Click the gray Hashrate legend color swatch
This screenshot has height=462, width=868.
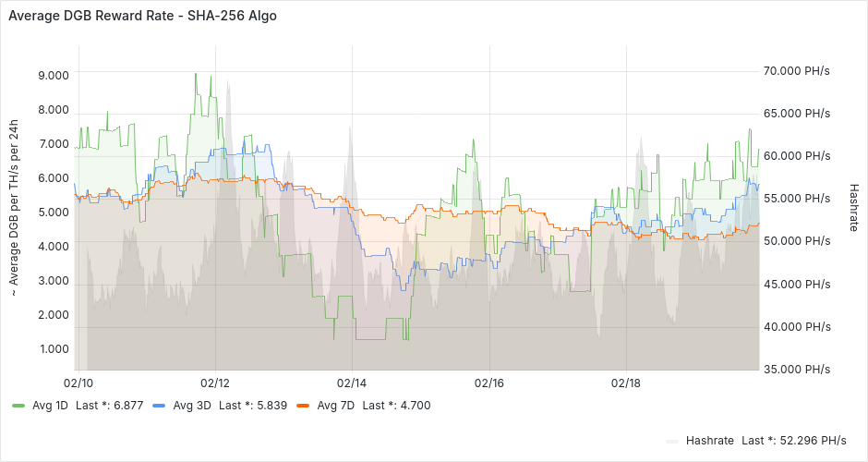(x=673, y=441)
